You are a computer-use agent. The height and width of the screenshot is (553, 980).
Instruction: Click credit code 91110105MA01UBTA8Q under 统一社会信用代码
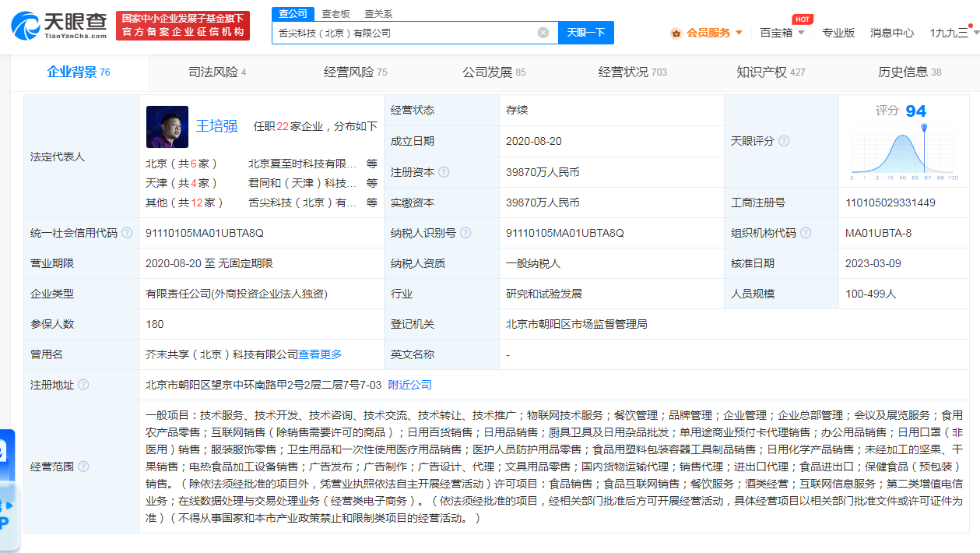click(x=205, y=233)
